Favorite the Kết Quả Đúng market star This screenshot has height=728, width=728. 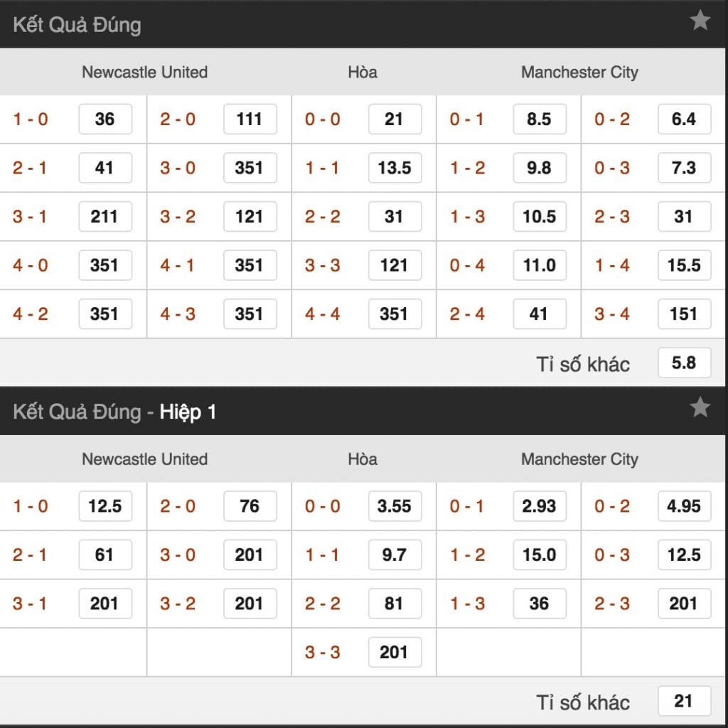[x=700, y=21]
